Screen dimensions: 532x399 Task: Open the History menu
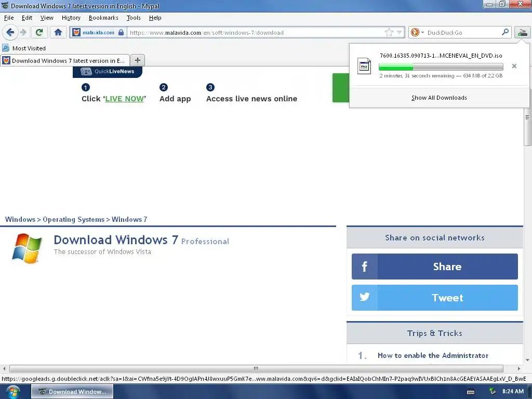coord(71,18)
